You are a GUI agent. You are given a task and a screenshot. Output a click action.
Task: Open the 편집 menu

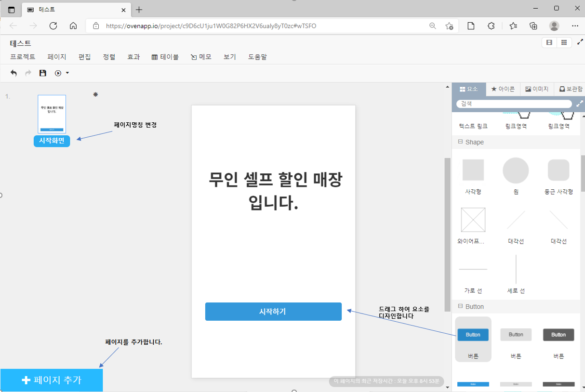[84, 57]
